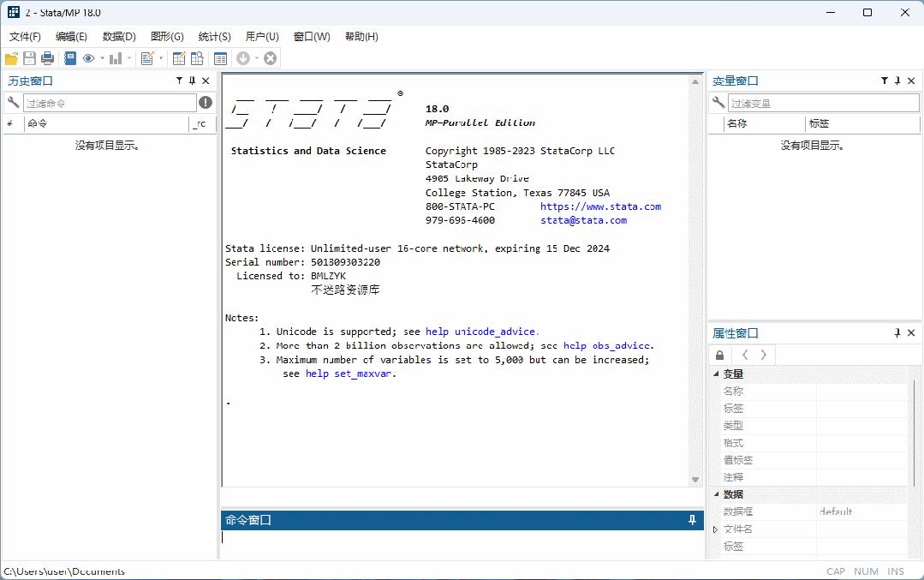Open the Graph button dropdown arrow
924x580 pixels.
tap(128, 58)
